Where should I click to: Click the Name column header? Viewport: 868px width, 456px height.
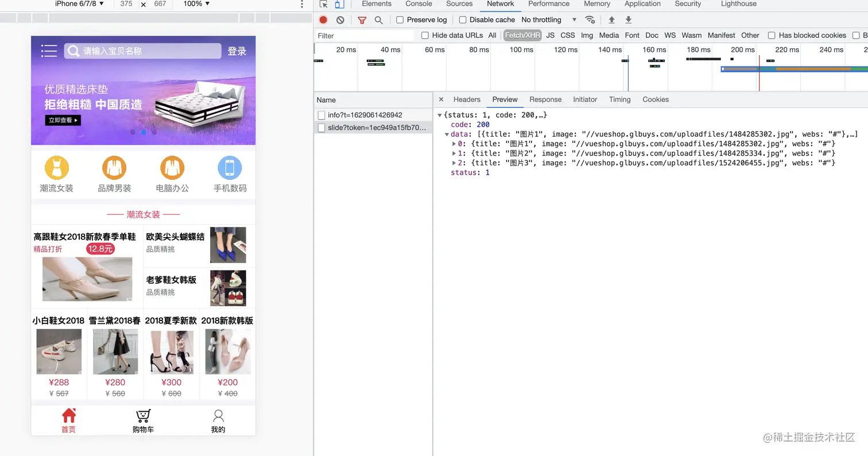point(373,100)
